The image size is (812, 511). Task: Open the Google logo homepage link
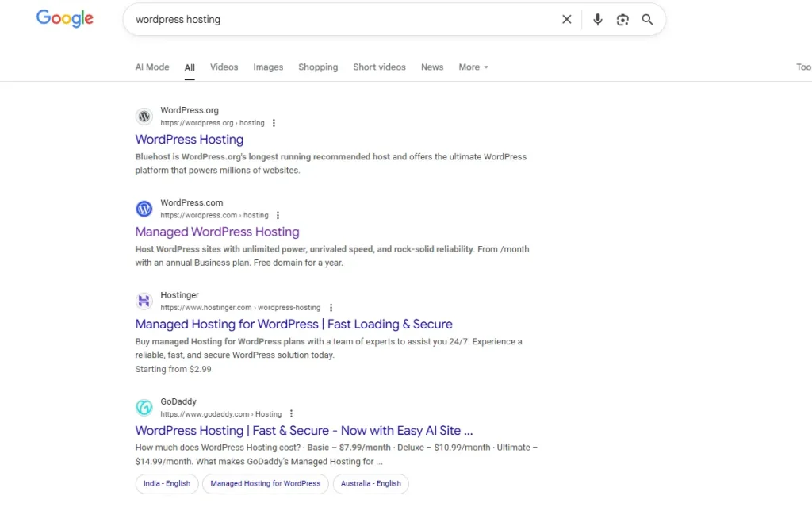tap(65, 19)
